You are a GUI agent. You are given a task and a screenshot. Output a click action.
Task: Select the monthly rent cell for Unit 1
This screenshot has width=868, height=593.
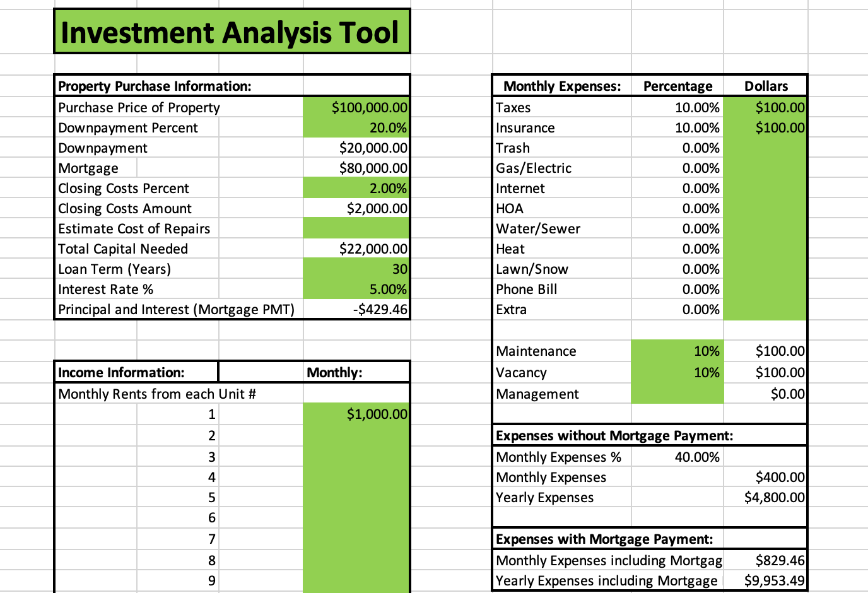(x=356, y=414)
